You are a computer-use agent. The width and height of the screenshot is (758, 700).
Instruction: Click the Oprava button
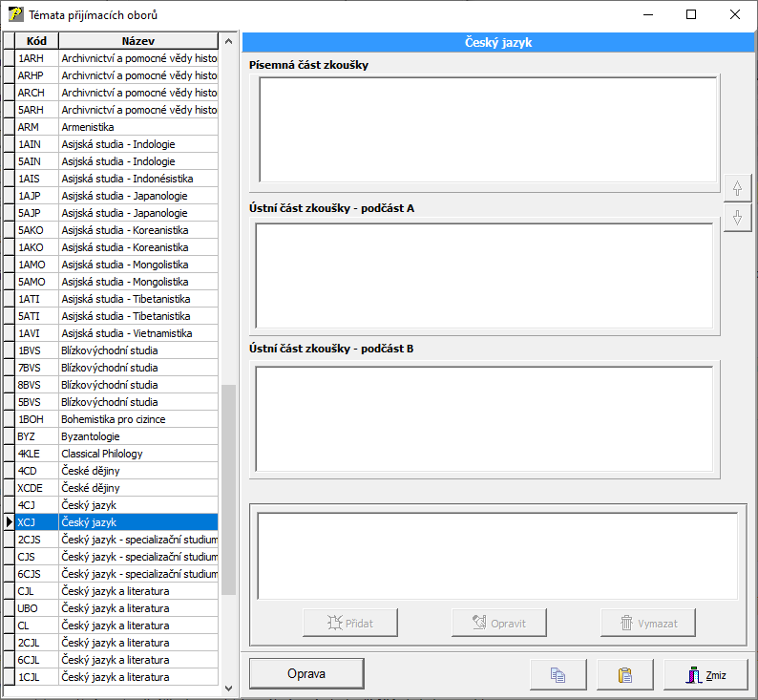point(306,673)
